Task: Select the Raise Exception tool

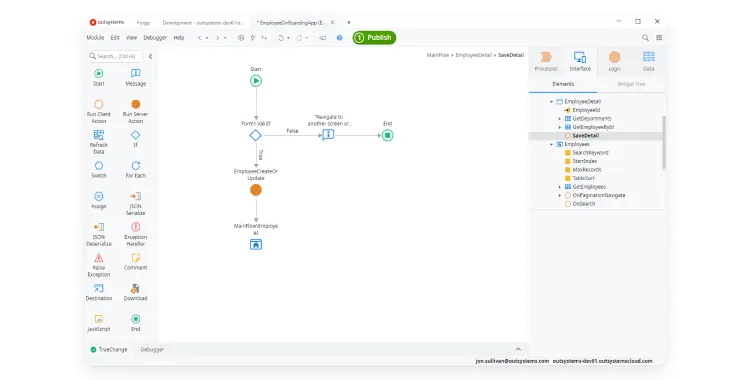Action: coord(99,265)
